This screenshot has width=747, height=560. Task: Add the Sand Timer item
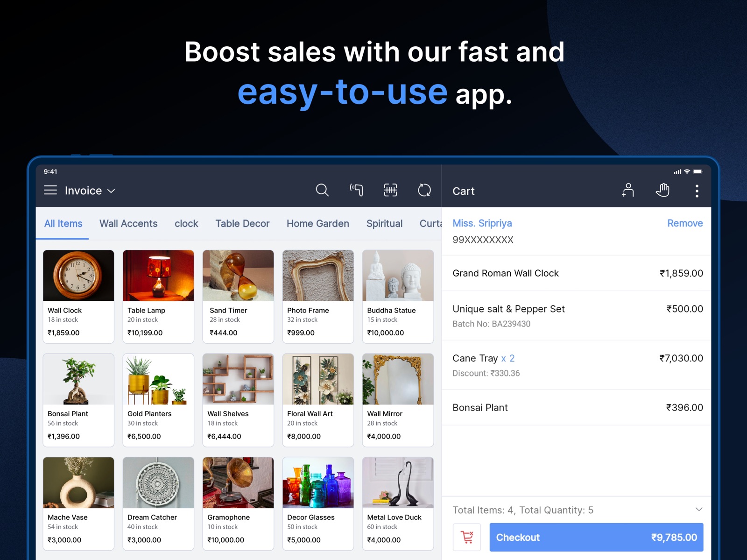click(238, 297)
